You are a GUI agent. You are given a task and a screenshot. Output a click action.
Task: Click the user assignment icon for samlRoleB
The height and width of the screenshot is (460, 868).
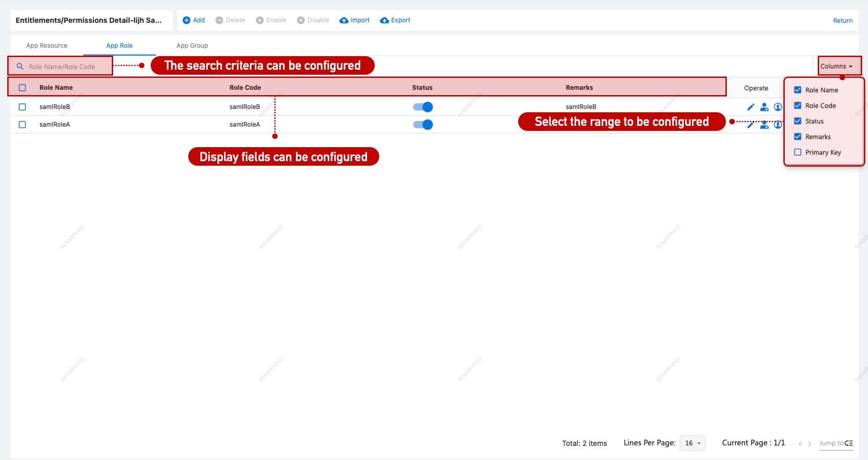pyautogui.click(x=764, y=107)
